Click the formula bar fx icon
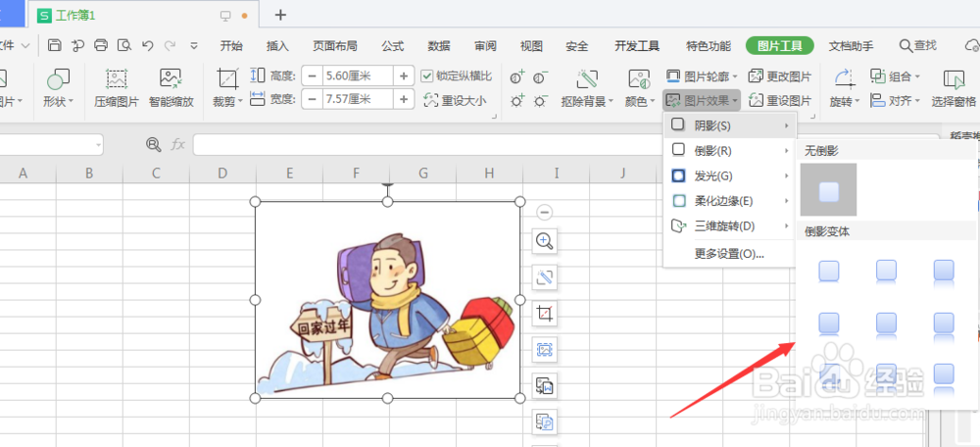 (x=178, y=144)
